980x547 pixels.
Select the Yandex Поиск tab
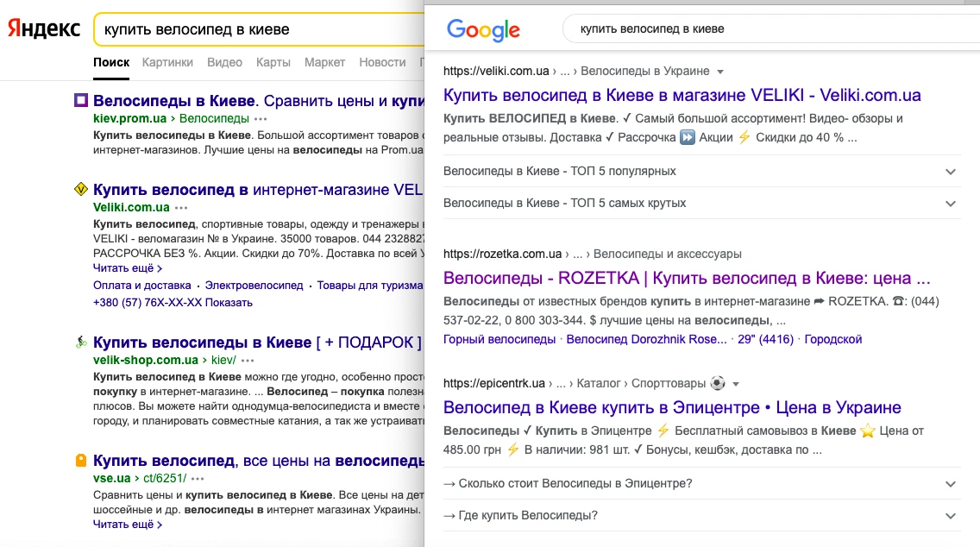111,62
